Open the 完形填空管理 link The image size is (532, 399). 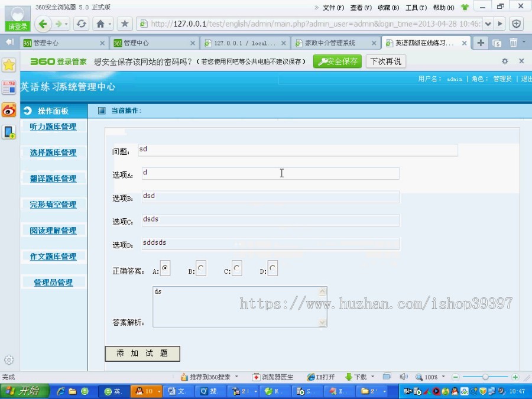53,205
